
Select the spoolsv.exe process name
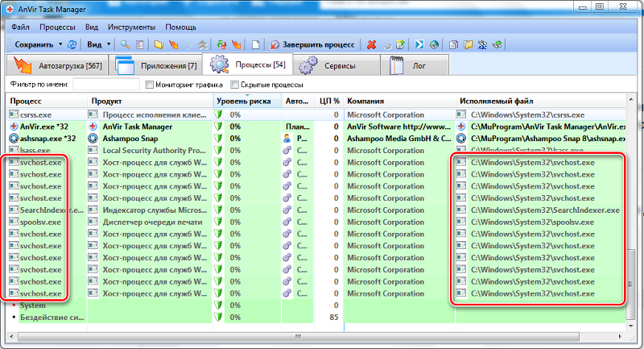[40, 222]
